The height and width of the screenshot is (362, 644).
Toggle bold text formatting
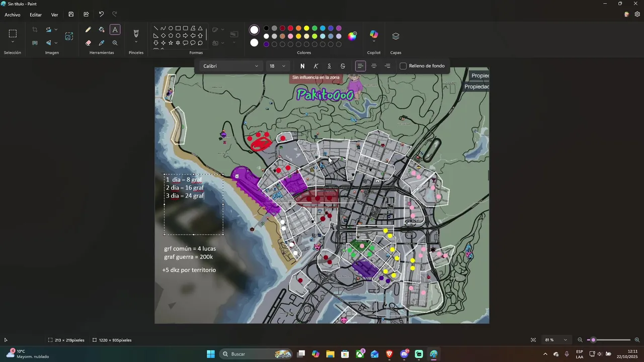(x=302, y=66)
